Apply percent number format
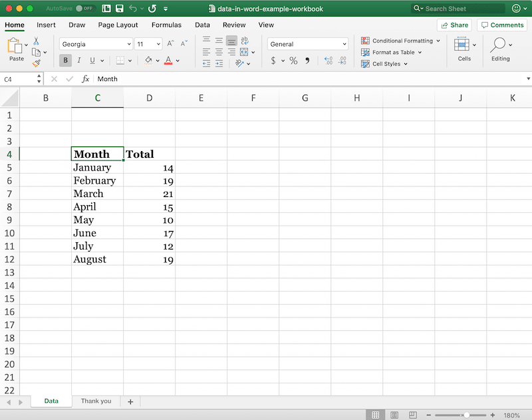Viewport: 532px width, 420px height. click(293, 60)
